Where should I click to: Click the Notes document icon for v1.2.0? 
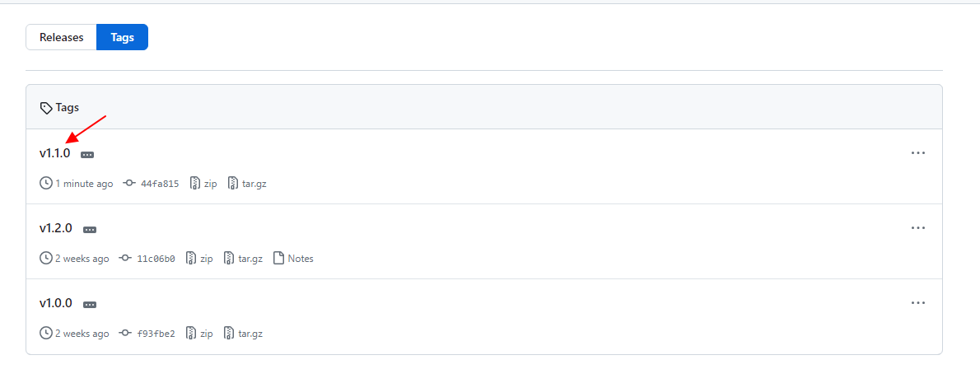278,258
